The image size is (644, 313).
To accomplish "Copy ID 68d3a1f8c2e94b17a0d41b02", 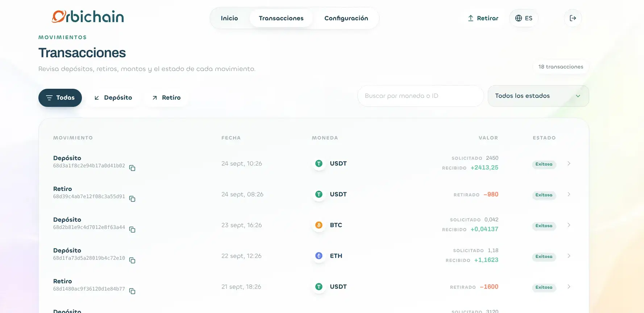I will click(x=132, y=168).
